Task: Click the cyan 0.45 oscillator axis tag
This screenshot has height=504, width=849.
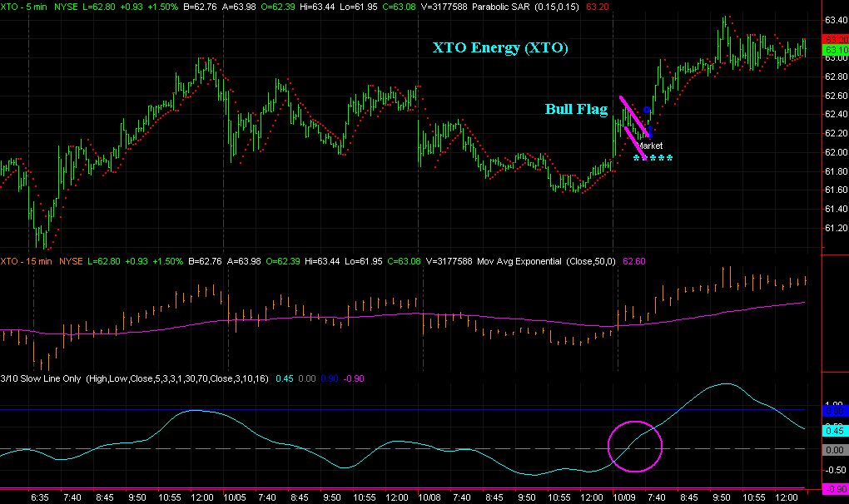Action: click(836, 431)
